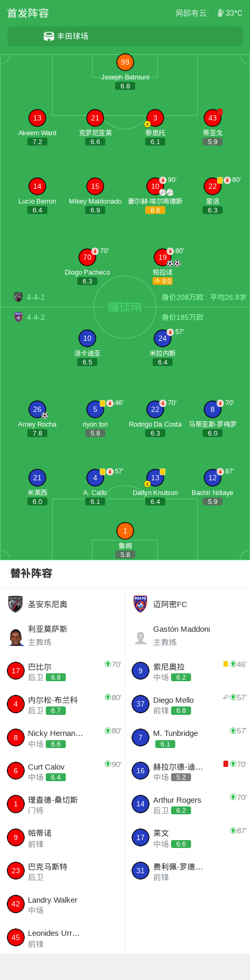
Task: Click the 丰田球场 stadium bar
Action: [125, 36]
